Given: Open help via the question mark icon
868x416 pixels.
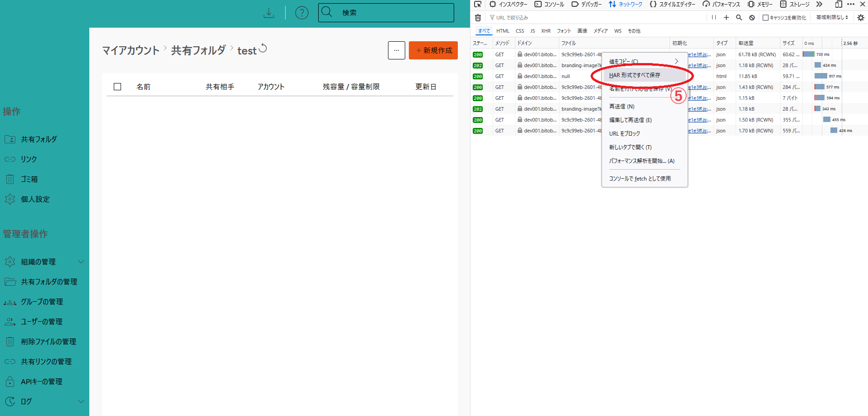Looking at the screenshot, I should point(301,13).
